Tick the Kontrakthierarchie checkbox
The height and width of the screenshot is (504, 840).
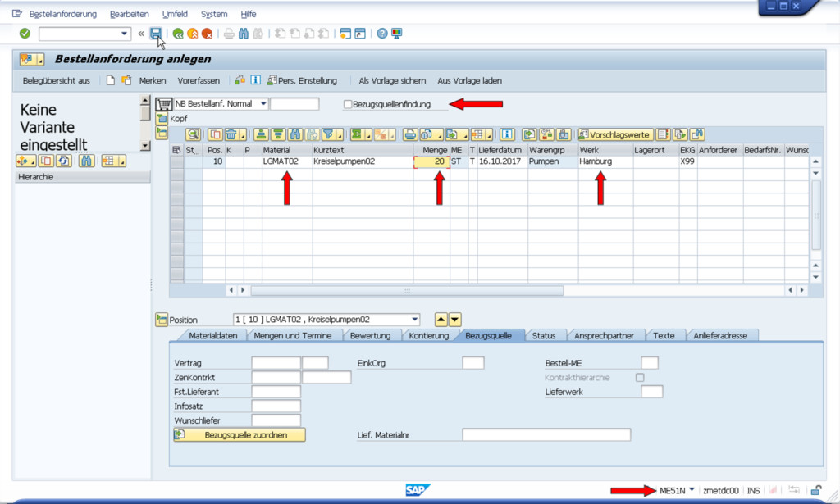click(640, 377)
